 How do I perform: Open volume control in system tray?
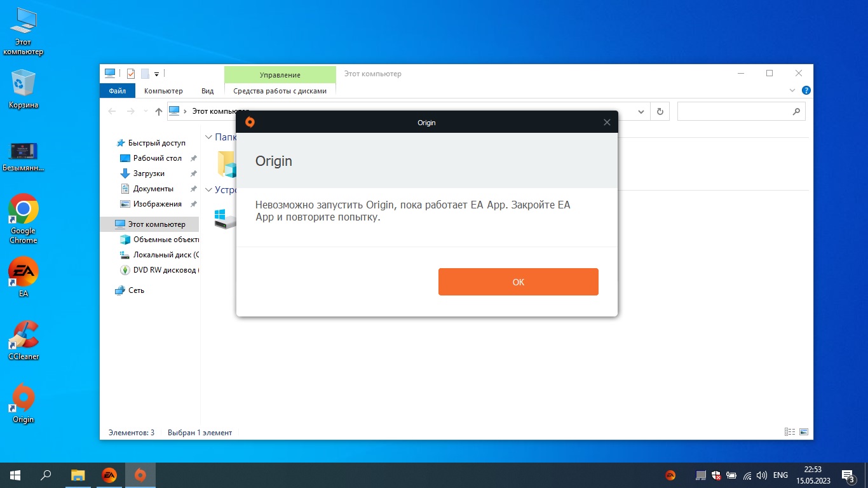[x=762, y=475]
